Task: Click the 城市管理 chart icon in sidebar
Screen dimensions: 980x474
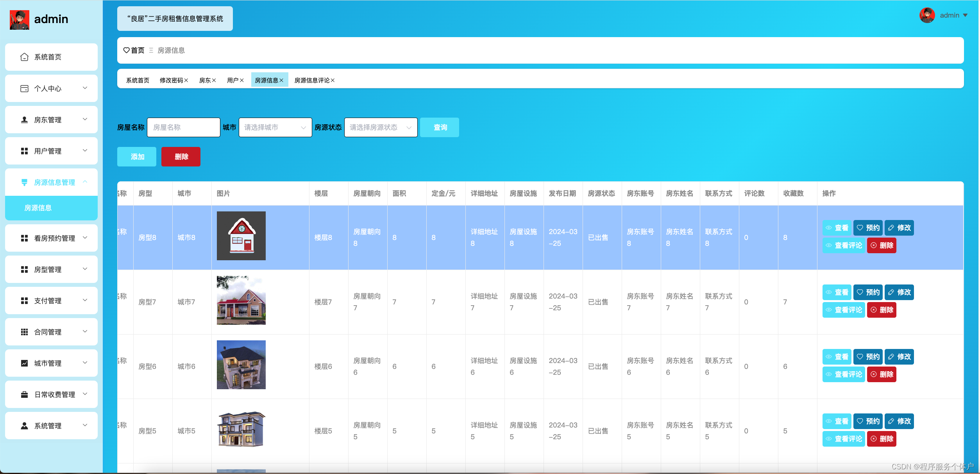Action: coord(24,363)
